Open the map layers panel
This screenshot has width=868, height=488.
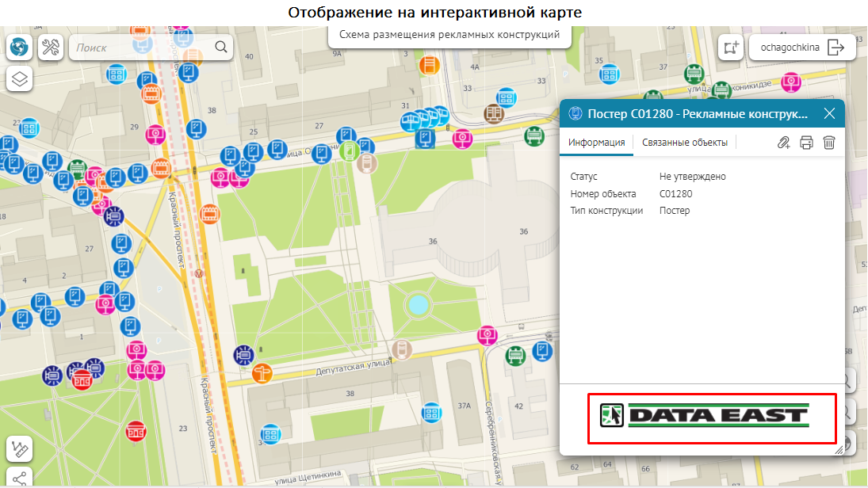point(20,78)
